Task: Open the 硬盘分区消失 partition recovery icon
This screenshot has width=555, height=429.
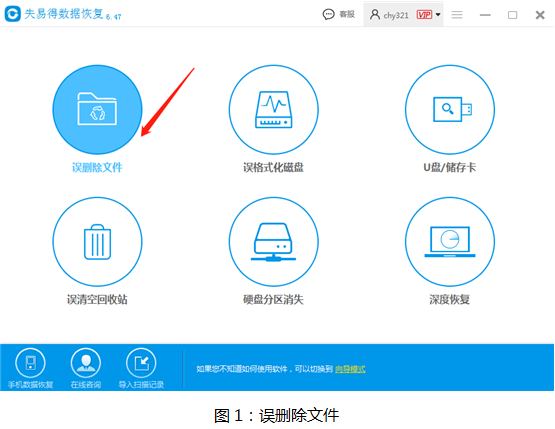Action: click(273, 242)
